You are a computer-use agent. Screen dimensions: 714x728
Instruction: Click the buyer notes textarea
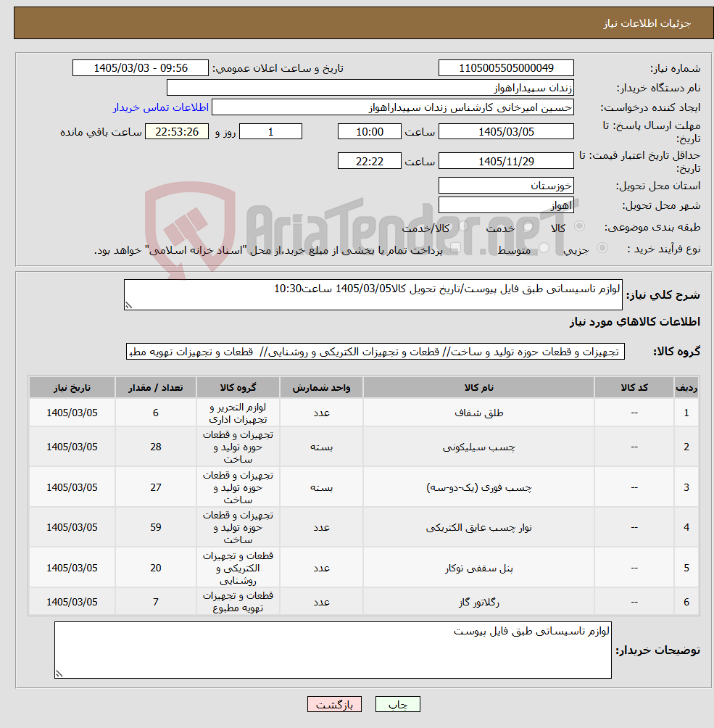click(333, 650)
